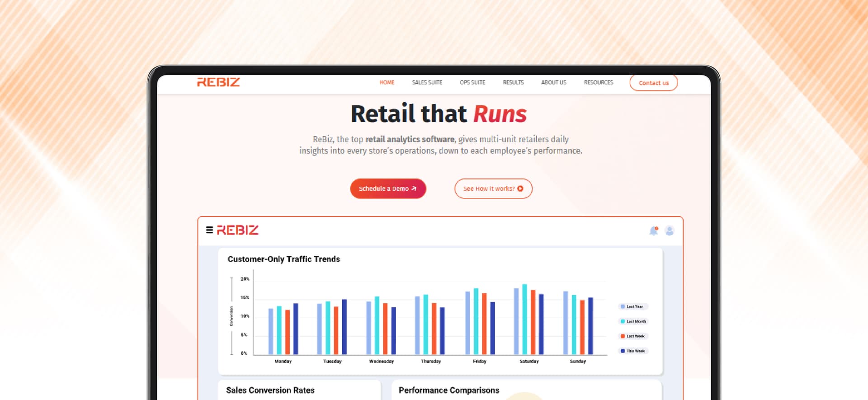Open the hamburger menu in dashboard

pyautogui.click(x=209, y=230)
